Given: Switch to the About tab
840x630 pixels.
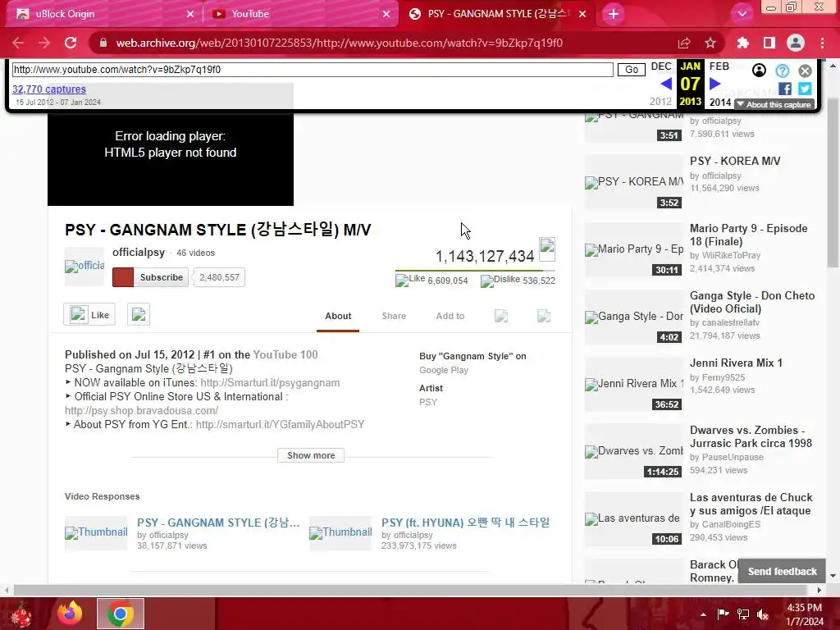Looking at the screenshot, I should (x=338, y=316).
